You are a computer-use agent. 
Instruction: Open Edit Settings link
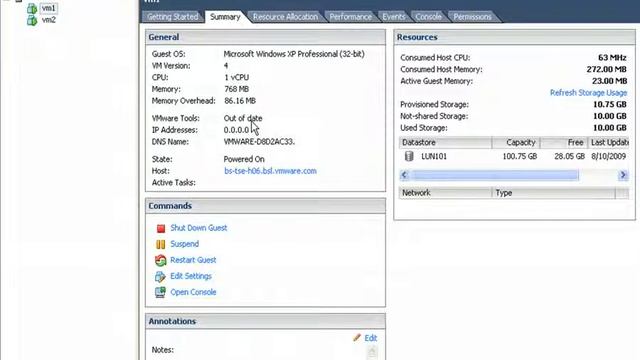191,276
